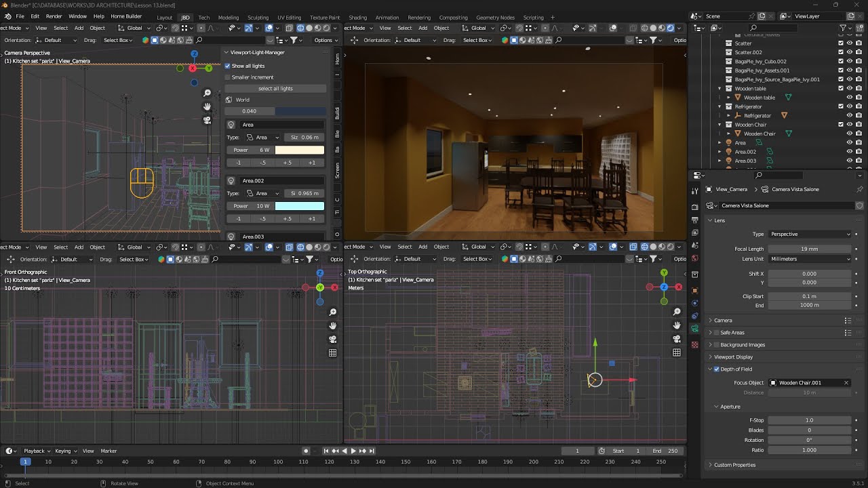This screenshot has width=868, height=488.
Task: Open the outliner filter funnel icon
Action: point(843,28)
